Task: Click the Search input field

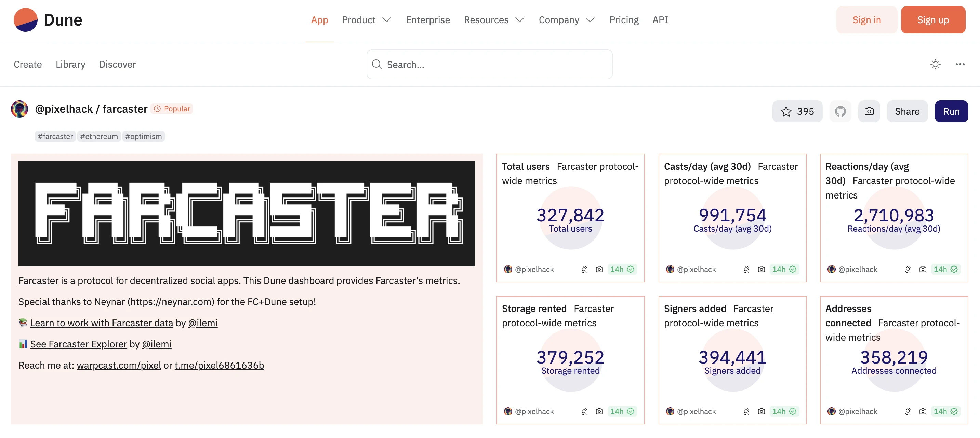Action: [489, 64]
